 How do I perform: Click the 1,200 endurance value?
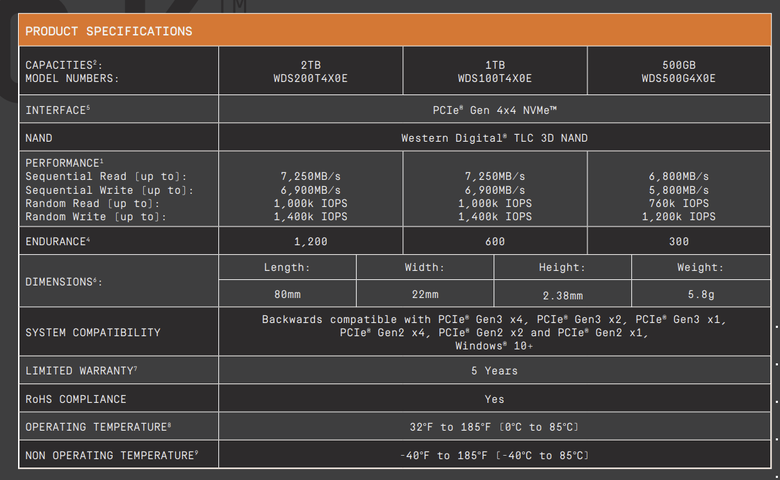click(310, 242)
